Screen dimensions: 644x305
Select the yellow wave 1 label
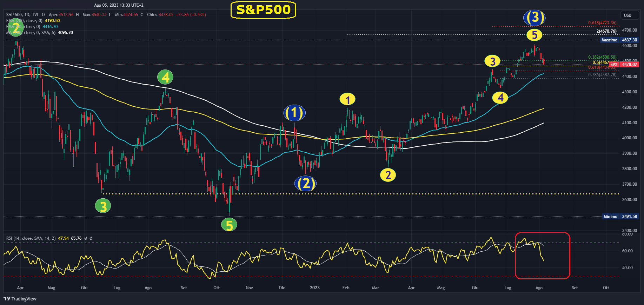point(347,100)
